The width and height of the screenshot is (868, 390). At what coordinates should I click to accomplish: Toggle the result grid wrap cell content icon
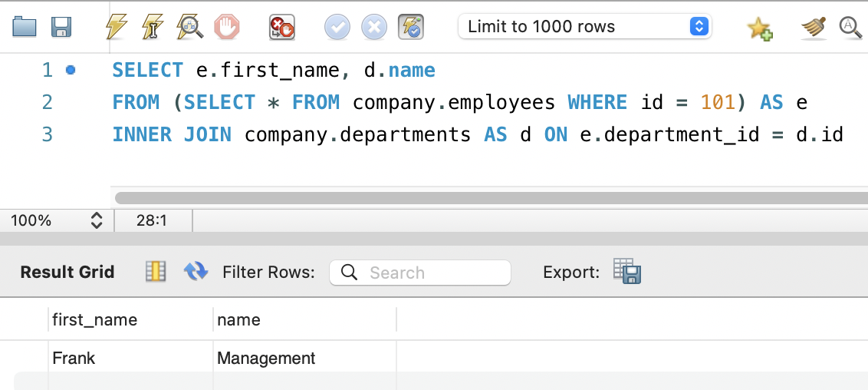point(156,272)
